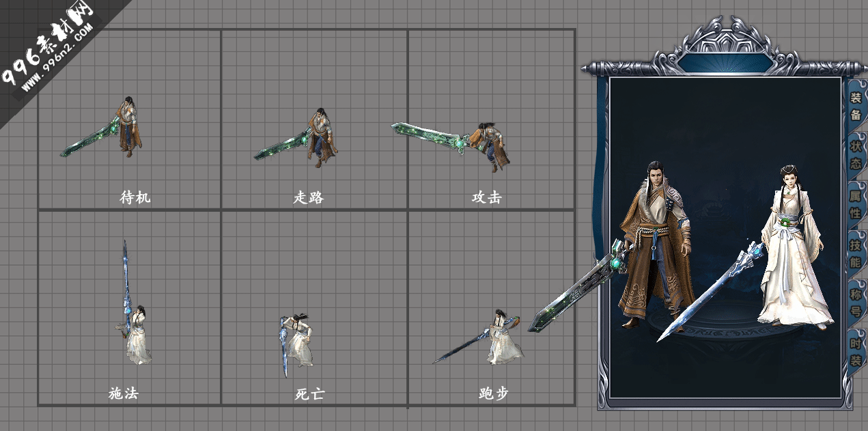
Task: Select the 施法 casting pose sprite
Action: click(x=132, y=302)
